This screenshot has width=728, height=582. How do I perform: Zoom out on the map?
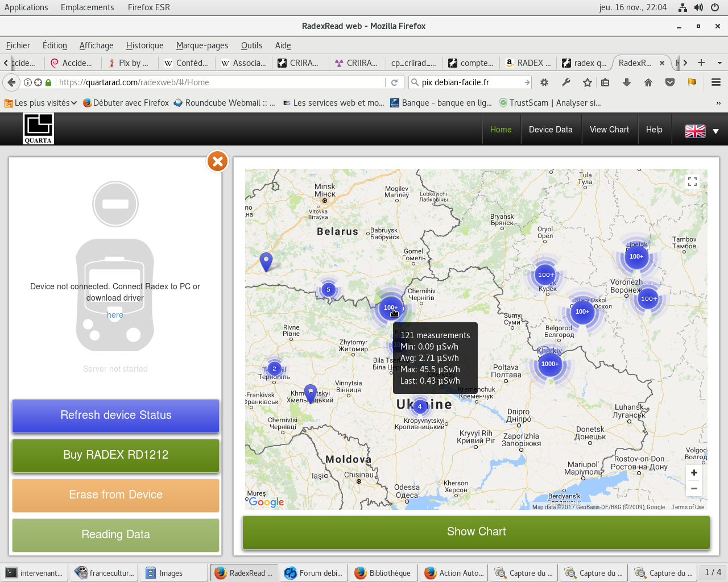[694, 488]
